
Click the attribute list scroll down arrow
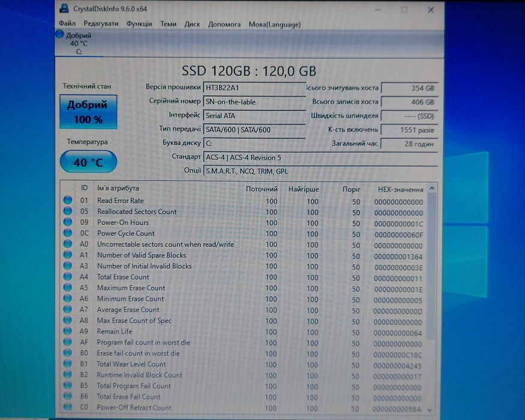(430, 409)
